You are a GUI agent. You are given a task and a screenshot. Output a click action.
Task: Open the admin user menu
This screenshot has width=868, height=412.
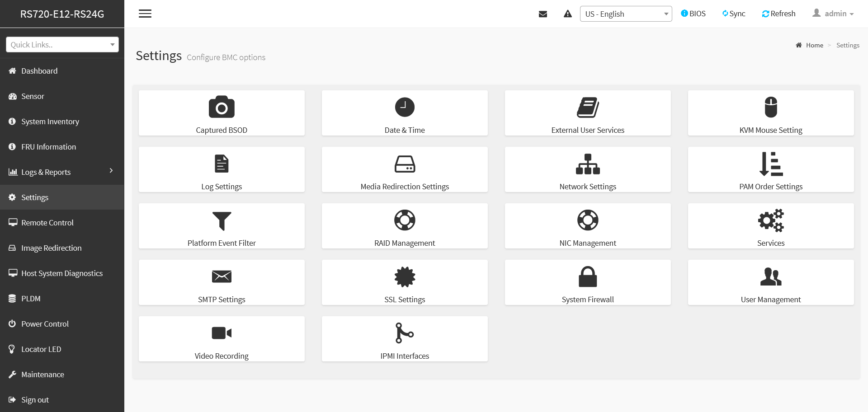pyautogui.click(x=833, y=14)
